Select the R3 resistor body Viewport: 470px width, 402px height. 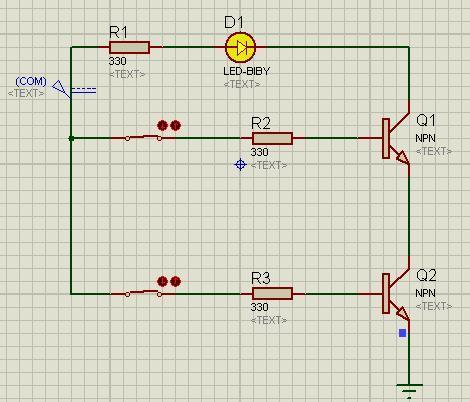[272, 294]
